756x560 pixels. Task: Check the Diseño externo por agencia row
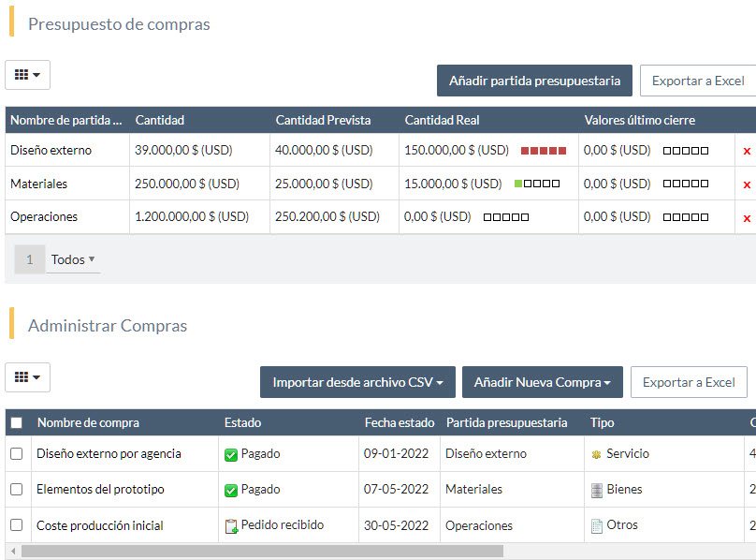[x=16, y=454]
